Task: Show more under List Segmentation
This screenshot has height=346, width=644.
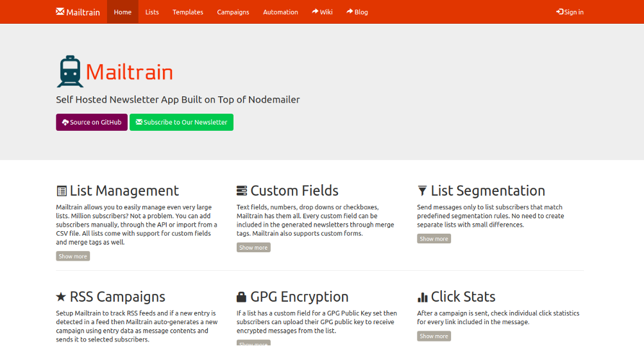Action: (x=434, y=239)
